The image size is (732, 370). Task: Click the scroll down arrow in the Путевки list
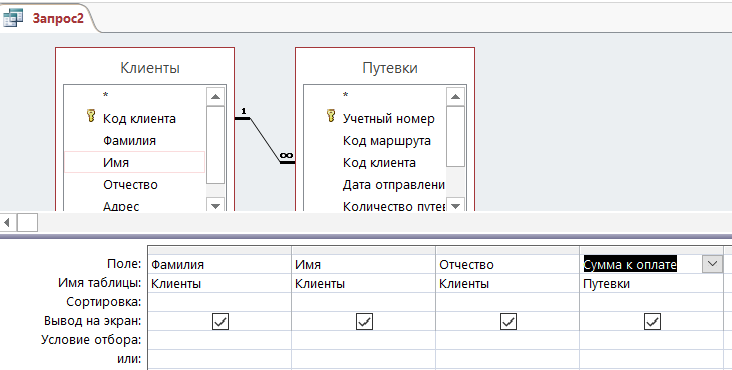pyautogui.click(x=455, y=205)
